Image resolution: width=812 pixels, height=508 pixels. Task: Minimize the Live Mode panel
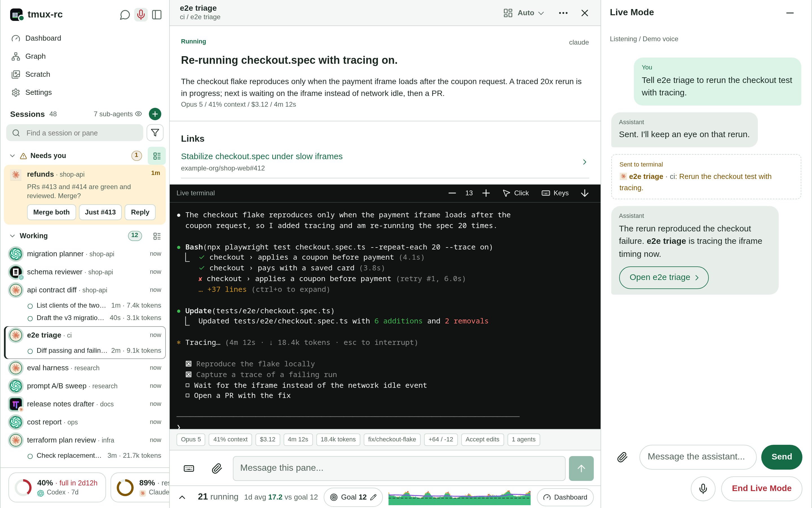pos(790,13)
